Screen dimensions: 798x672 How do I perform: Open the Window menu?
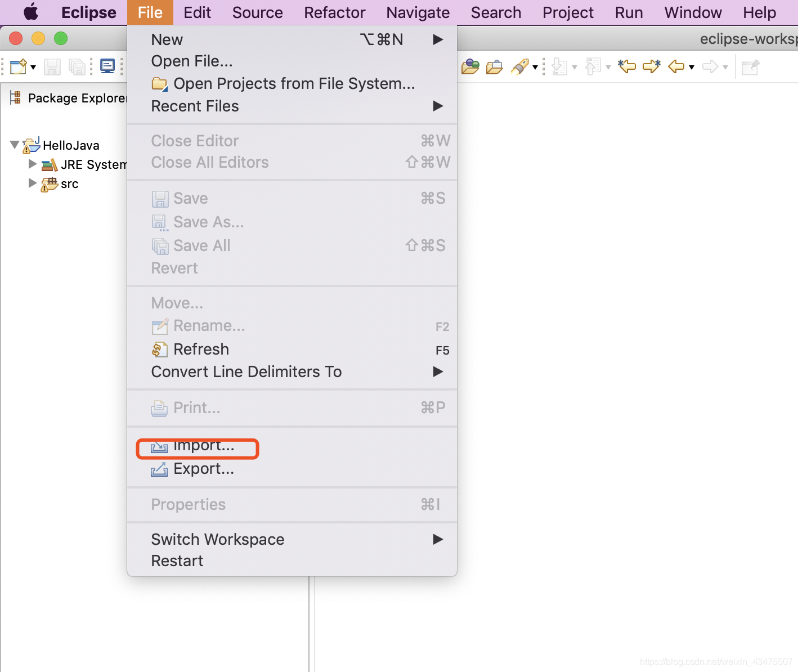[693, 12]
